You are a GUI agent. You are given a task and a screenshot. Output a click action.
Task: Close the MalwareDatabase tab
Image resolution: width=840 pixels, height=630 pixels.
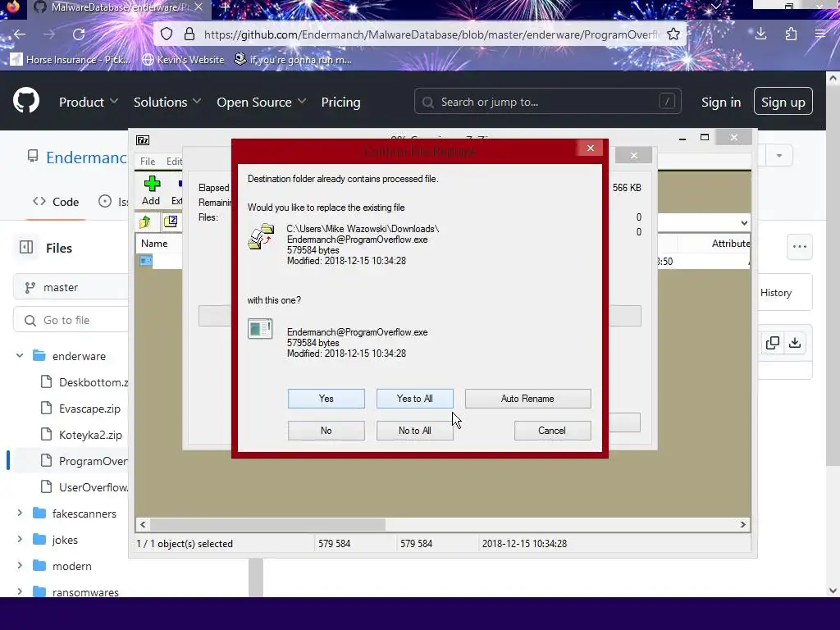(x=199, y=7)
